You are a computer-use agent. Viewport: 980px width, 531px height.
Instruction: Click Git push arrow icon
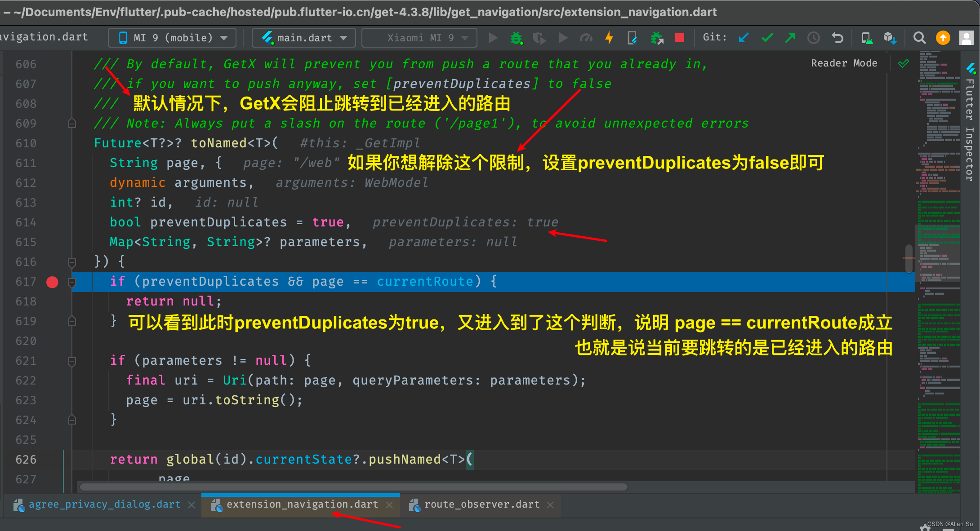tap(790, 38)
